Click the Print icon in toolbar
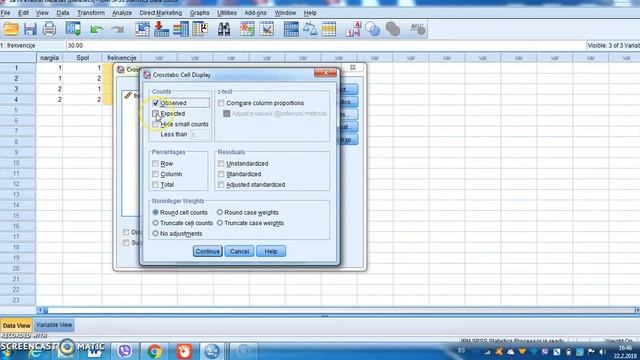640x360 pixels. pos(49,29)
